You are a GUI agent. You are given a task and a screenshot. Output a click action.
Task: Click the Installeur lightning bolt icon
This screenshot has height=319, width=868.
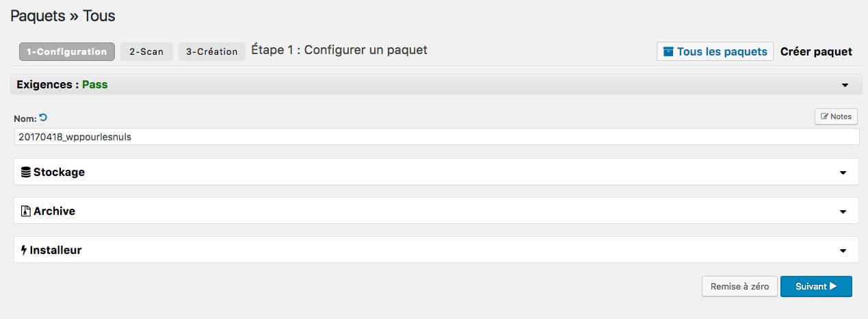(x=25, y=251)
